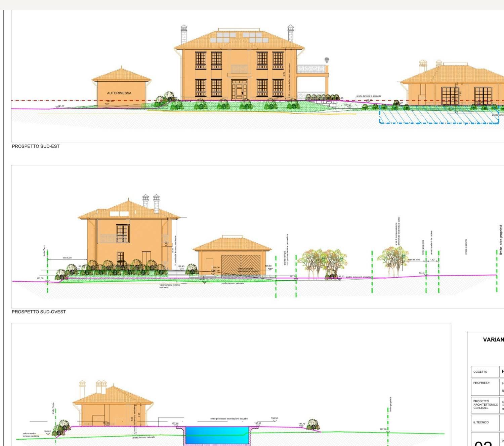Click the VARIAN heading in title block
This screenshot has height=446, width=504.
pyautogui.click(x=493, y=340)
